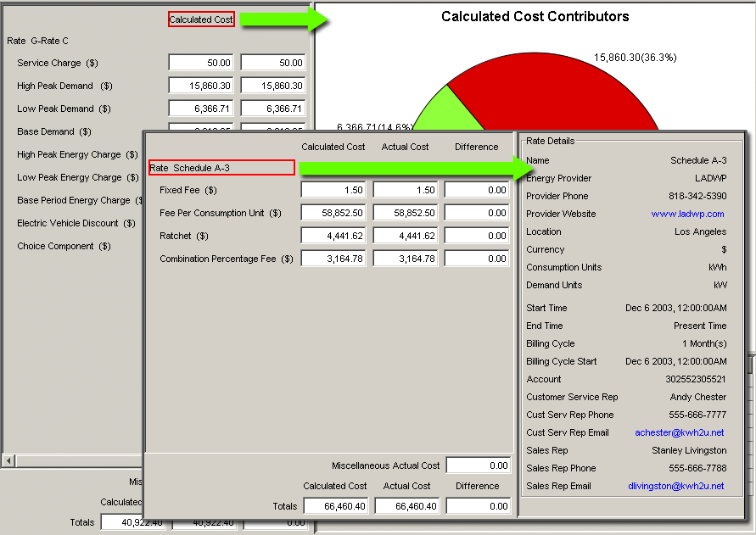Click Combination Percentage Fee Difference field
The width and height of the screenshot is (756, 535).
[x=477, y=259]
